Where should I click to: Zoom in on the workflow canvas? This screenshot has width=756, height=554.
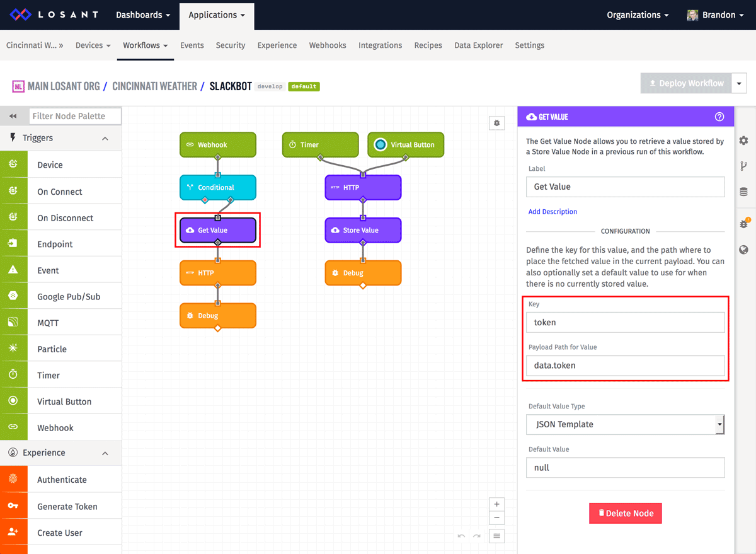click(x=497, y=504)
